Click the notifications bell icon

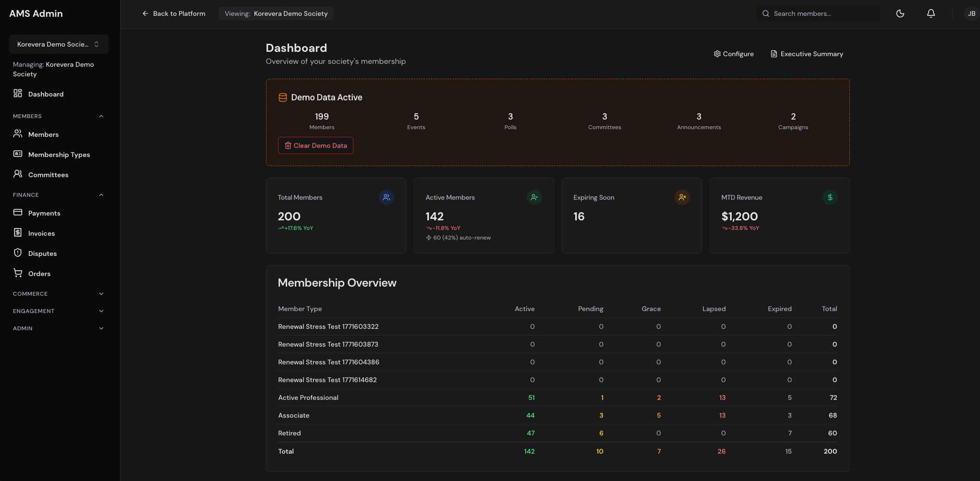tap(931, 13)
